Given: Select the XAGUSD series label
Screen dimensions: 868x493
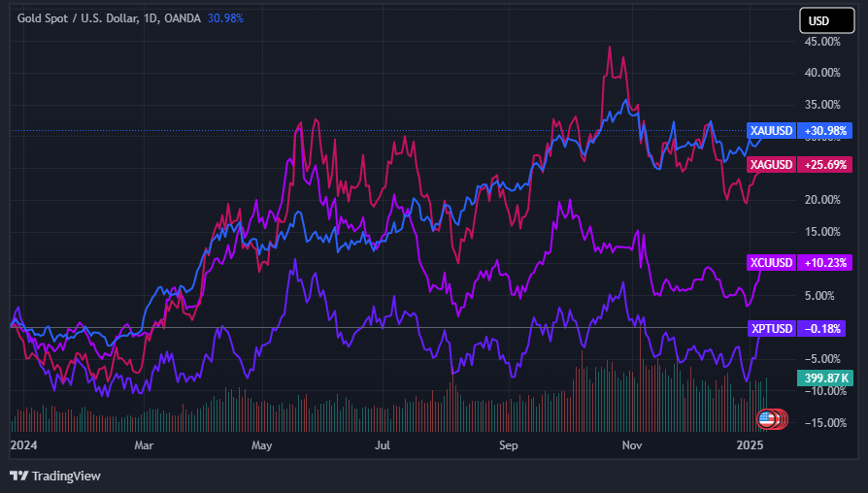Looking at the screenshot, I should point(771,165).
